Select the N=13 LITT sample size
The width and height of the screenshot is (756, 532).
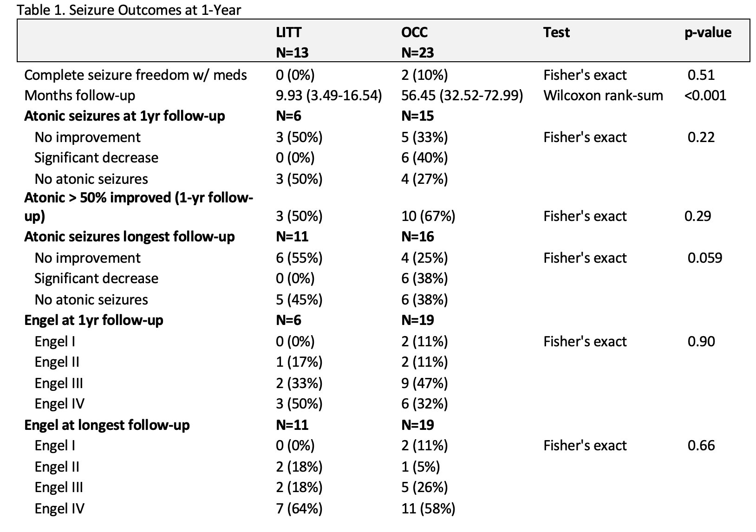[292, 52]
